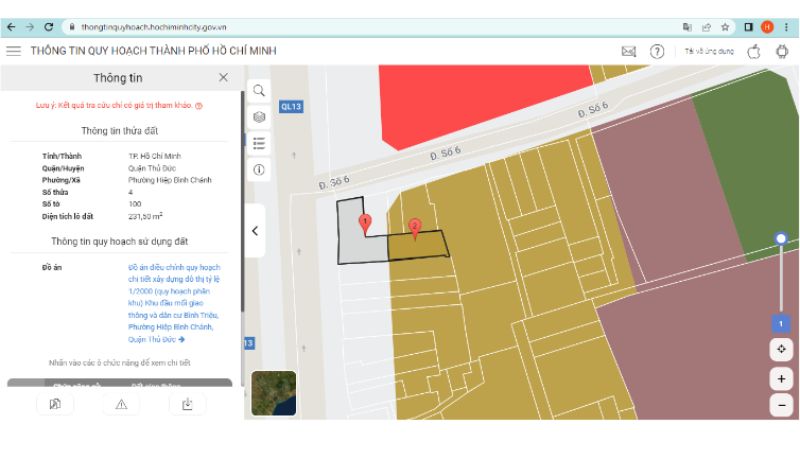Click the map opacity slider handle
800x450 pixels.
point(781,238)
